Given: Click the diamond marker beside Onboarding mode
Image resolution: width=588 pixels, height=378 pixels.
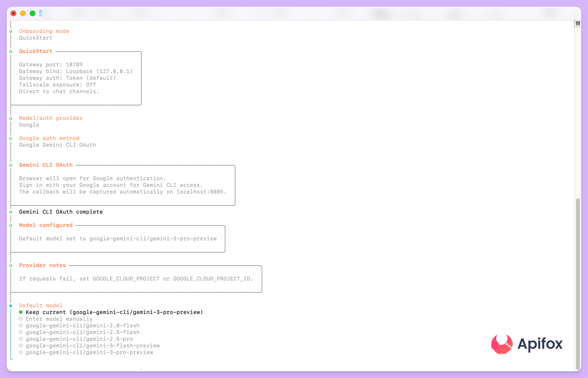Looking at the screenshot, I should point(11,31).
